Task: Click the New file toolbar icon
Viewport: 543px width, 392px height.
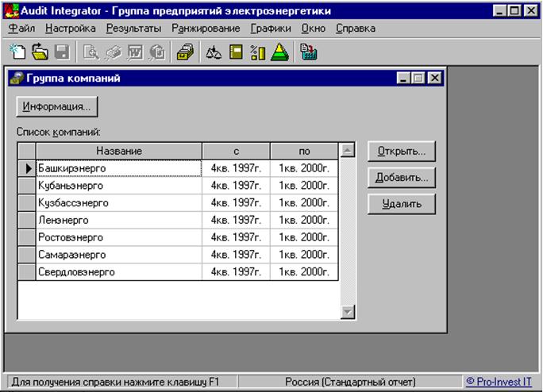Action: 17,52
